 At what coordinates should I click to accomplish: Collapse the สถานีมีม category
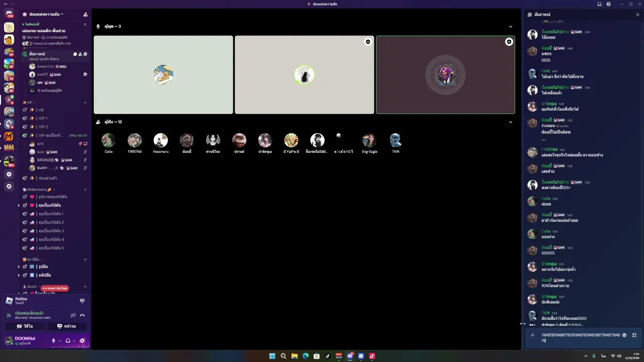coord(33,259)
